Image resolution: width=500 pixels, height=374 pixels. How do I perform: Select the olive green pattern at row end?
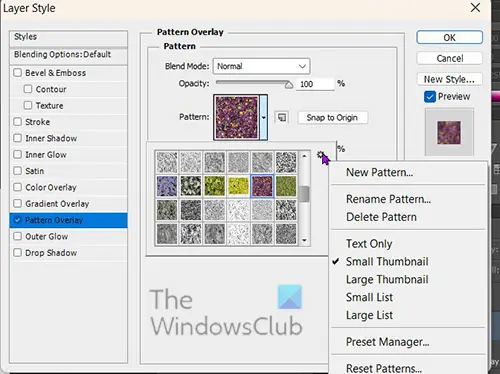pyautogui.click(x=286, y=186)
